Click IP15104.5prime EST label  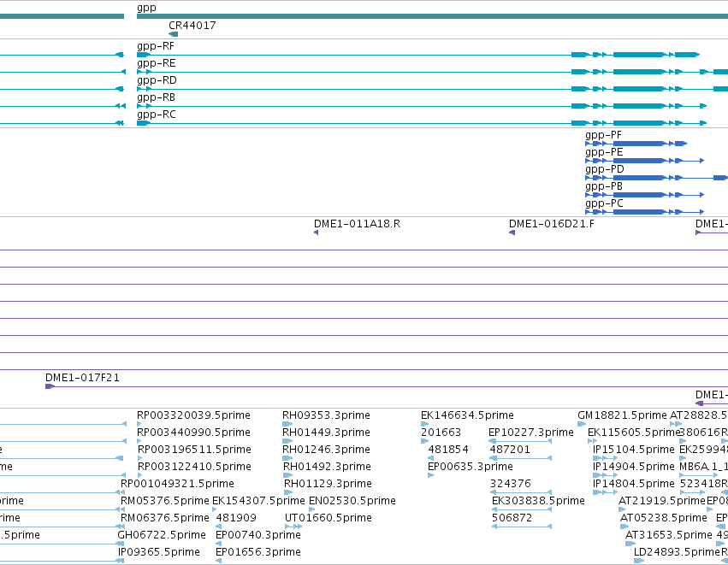coord(634,450)
